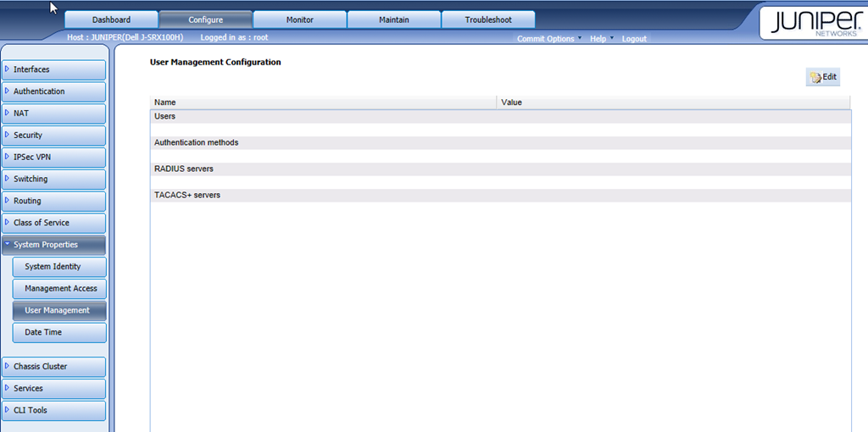868x432 pixels.
Task: Switch to the Monitor tab
Action: click(x=299, y=19)
